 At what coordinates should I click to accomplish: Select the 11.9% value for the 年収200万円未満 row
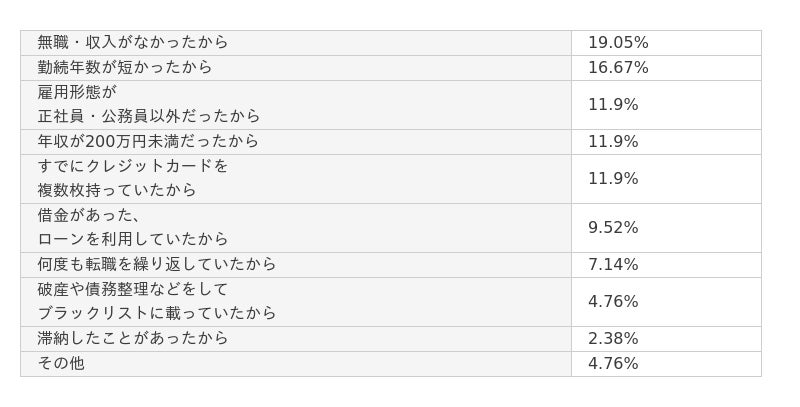pyautogui.click(x=613, y=142)
